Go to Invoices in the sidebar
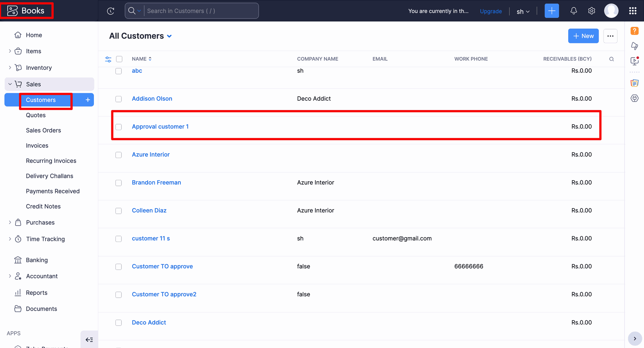Image resolution: width=644 pixels, height=348 pixels. pyautogui.click(x=37, y=145)
